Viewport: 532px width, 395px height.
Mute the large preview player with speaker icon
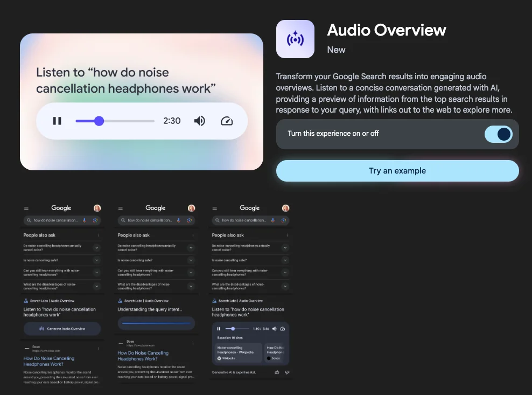(199, 121)
